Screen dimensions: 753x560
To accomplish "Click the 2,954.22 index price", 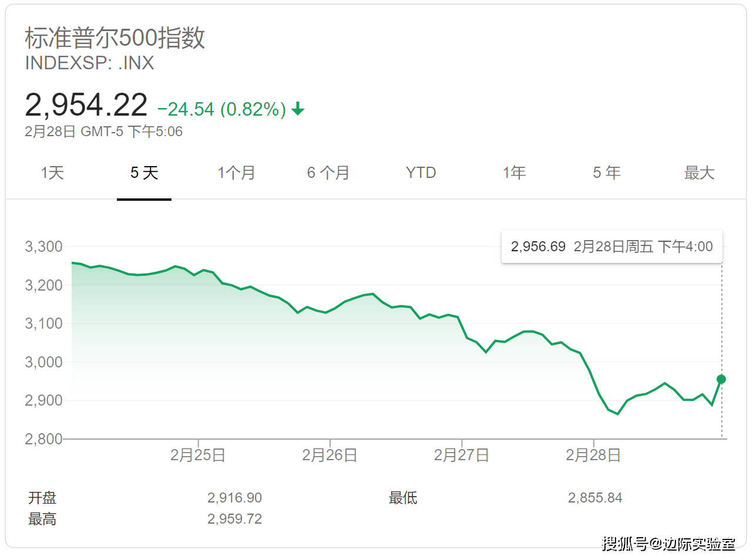I will point(86,105).
